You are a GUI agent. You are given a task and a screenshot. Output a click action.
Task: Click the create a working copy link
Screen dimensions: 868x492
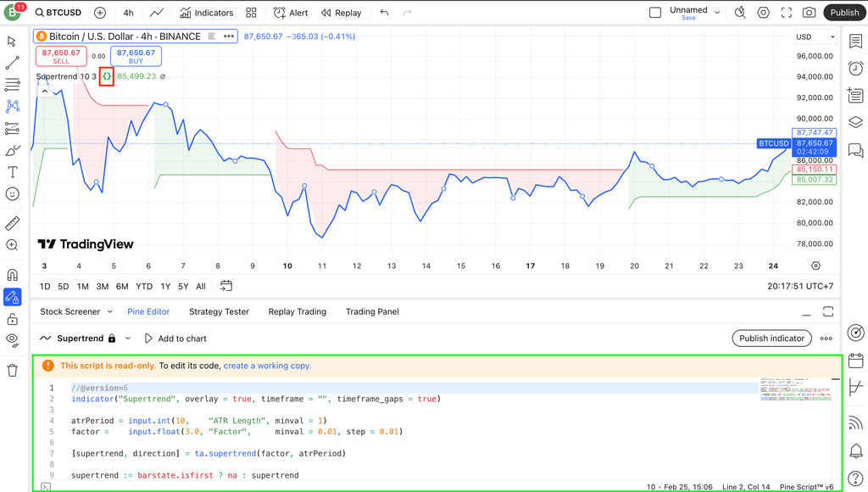267,366
